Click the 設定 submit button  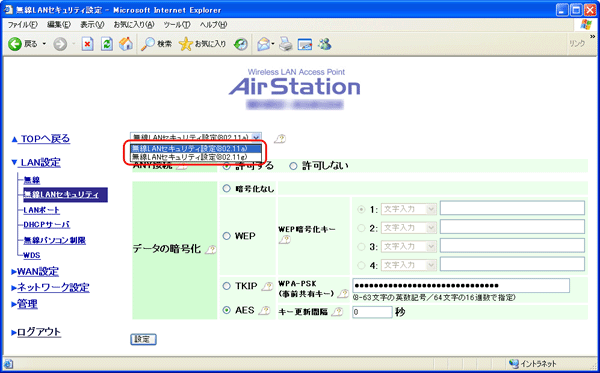(143, 339)
